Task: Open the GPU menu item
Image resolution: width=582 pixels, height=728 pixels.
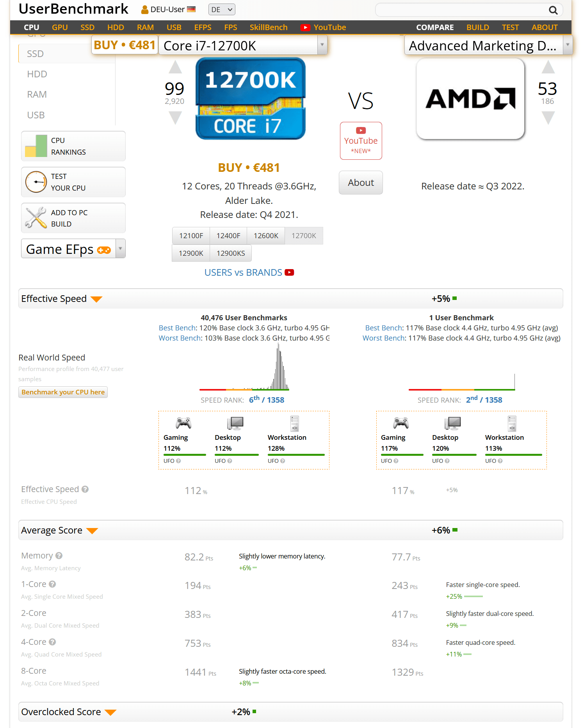Action: tap(60, 27)
